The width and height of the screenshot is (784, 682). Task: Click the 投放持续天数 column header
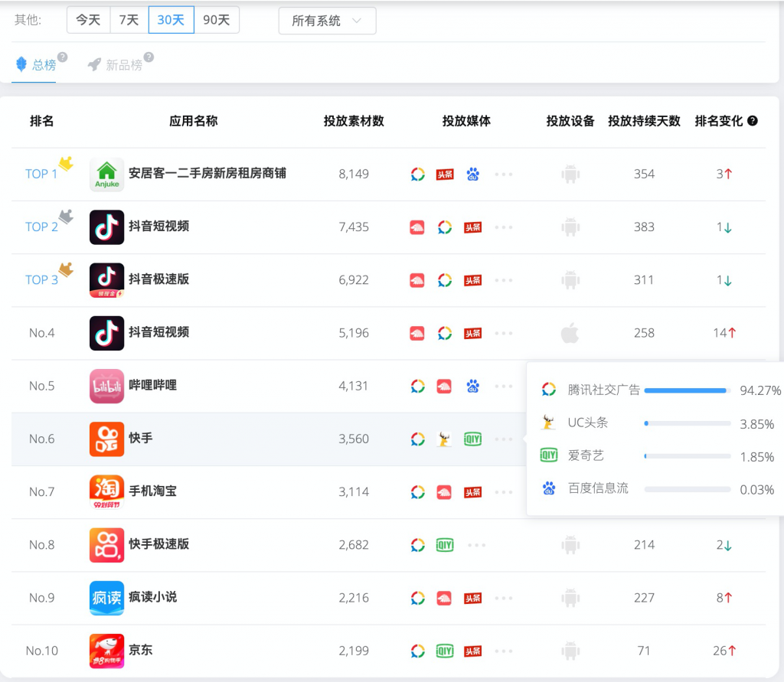[x=644, y=121]
